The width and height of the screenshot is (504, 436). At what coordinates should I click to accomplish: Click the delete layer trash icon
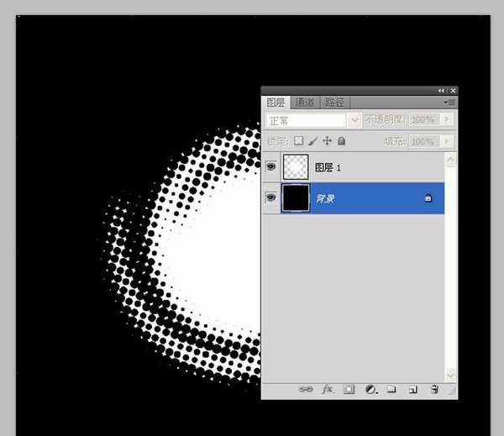coord(434,390)
